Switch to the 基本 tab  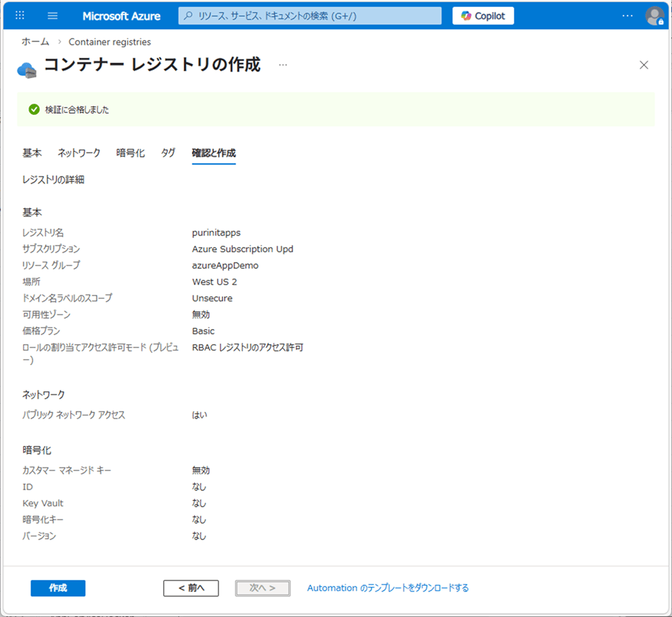(32, 153)
